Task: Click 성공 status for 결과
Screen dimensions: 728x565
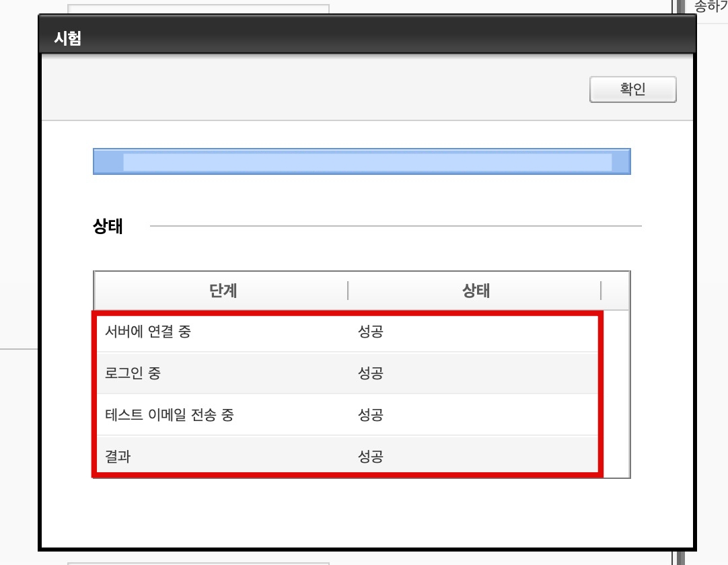Action: (x=371, y=456)
